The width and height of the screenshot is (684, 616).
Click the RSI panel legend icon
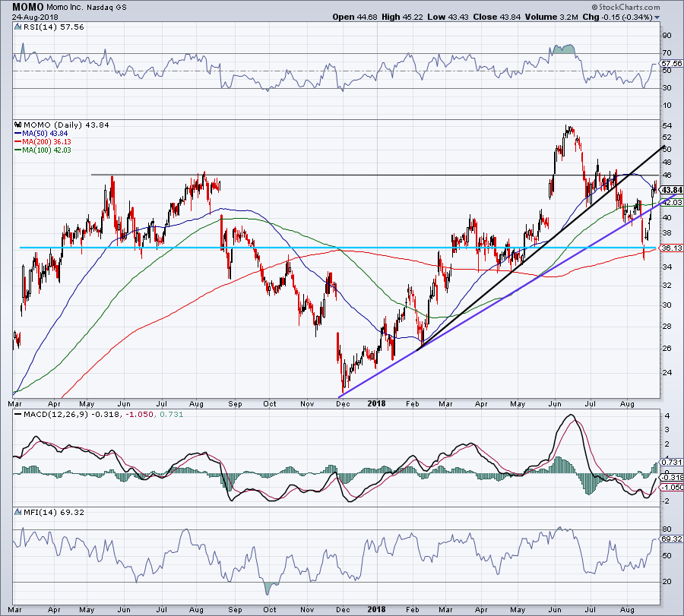click(x=17, y=27)
